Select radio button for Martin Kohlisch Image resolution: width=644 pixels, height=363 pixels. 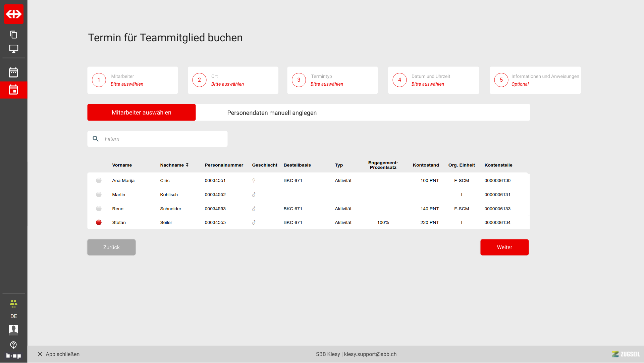[99, 195]
